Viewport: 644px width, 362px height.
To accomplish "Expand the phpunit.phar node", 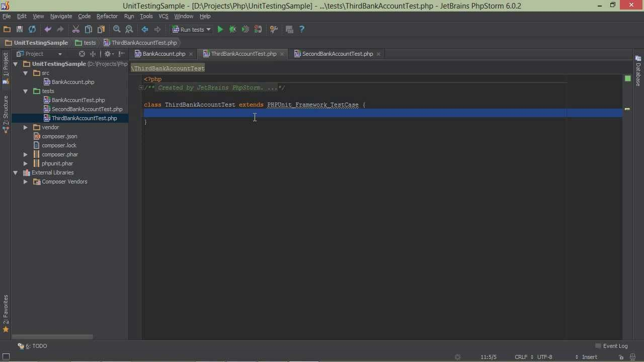I will pyautogui.click(x=25, y=163).
